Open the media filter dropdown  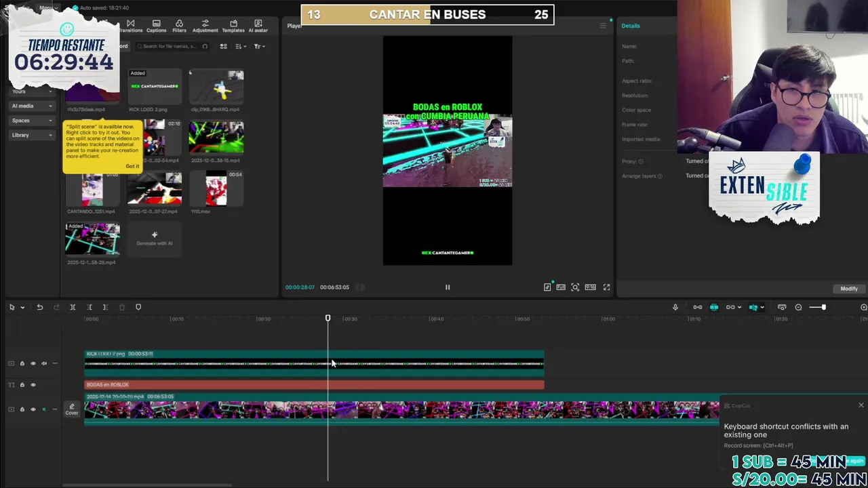click(x=259, y=46)
